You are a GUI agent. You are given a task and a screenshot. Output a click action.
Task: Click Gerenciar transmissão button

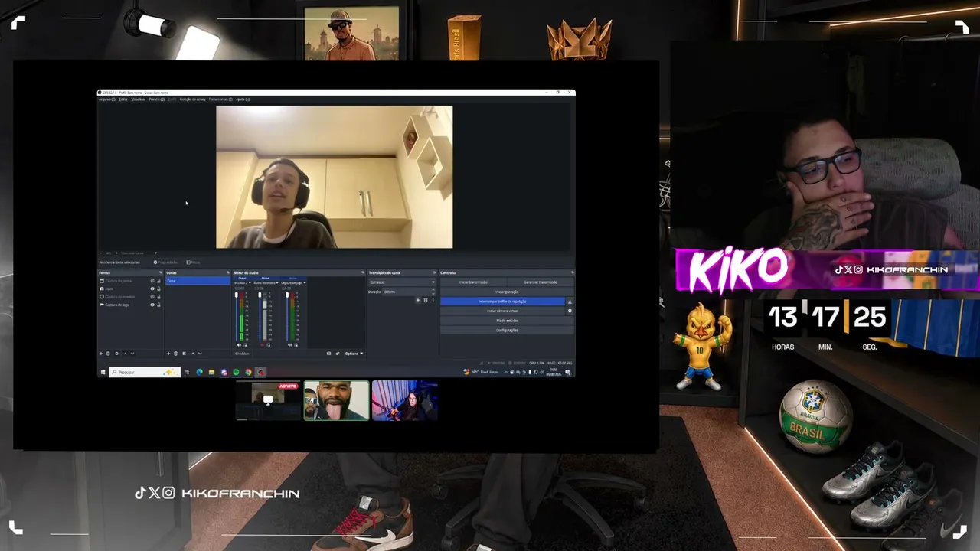541,282
